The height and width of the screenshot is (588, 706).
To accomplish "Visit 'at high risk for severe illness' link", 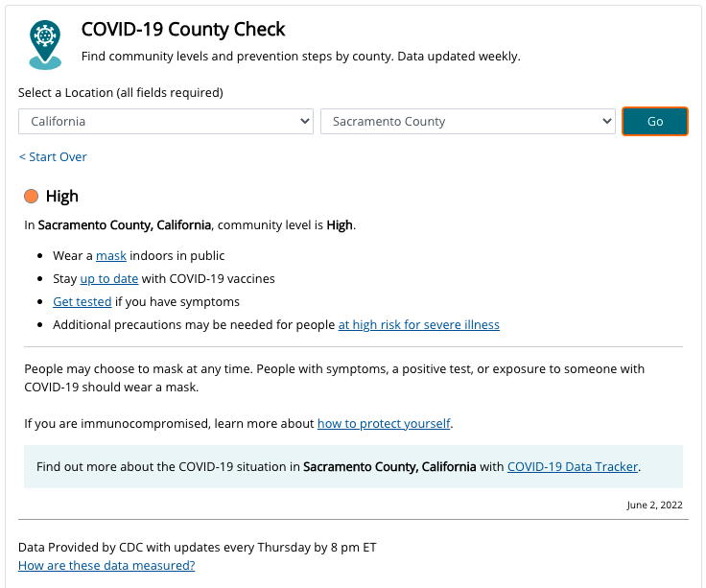I will 418,325.
